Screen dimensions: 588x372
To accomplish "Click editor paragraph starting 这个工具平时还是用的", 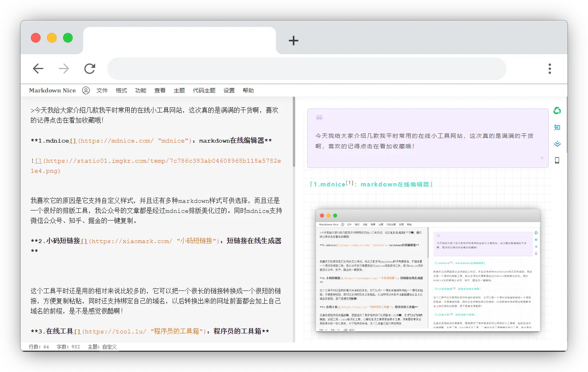I will click(156, 301).
